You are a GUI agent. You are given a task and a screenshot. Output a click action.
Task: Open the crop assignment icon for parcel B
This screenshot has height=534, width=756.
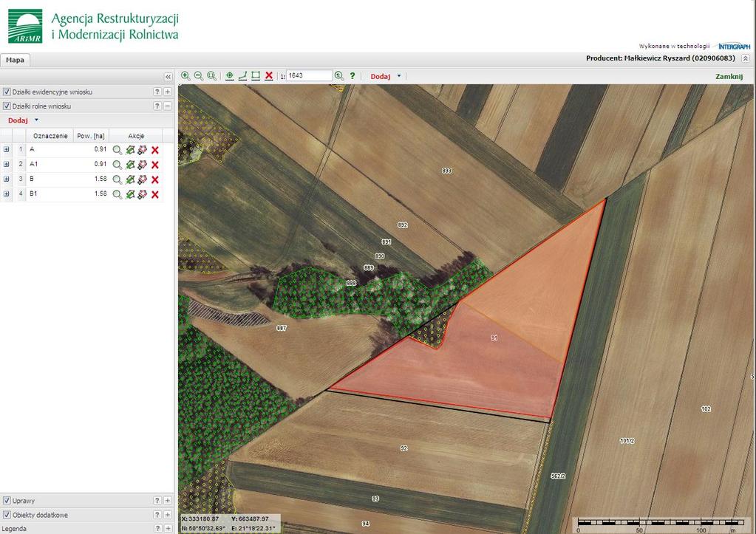click(x=142, y=179)
